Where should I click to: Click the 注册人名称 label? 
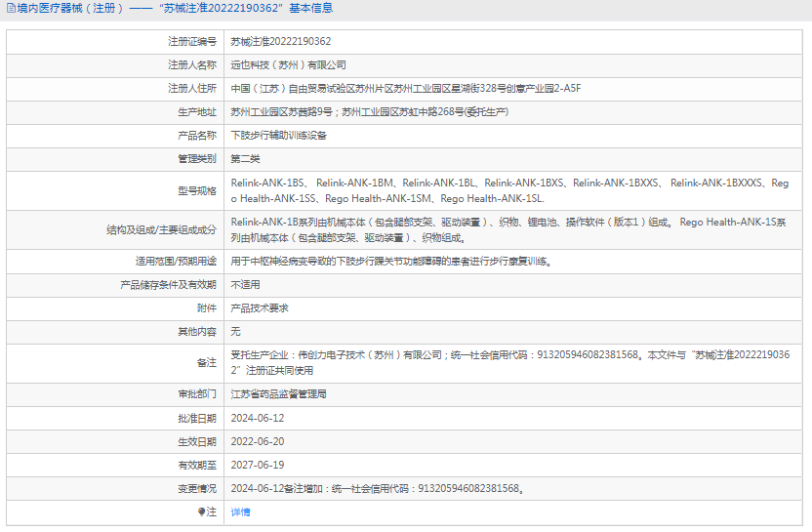(192, 64)
